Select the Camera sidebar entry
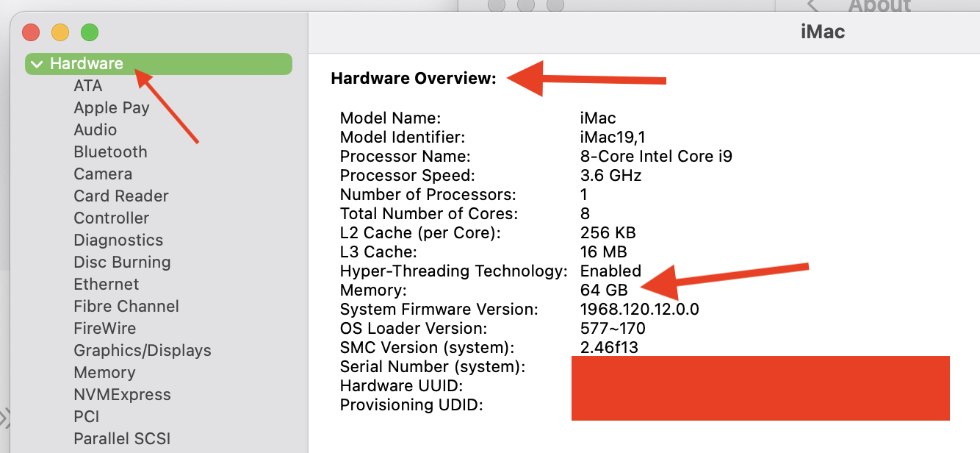This screenshot has height=453, width=980. pyautogui.click(x=103, y=174)
